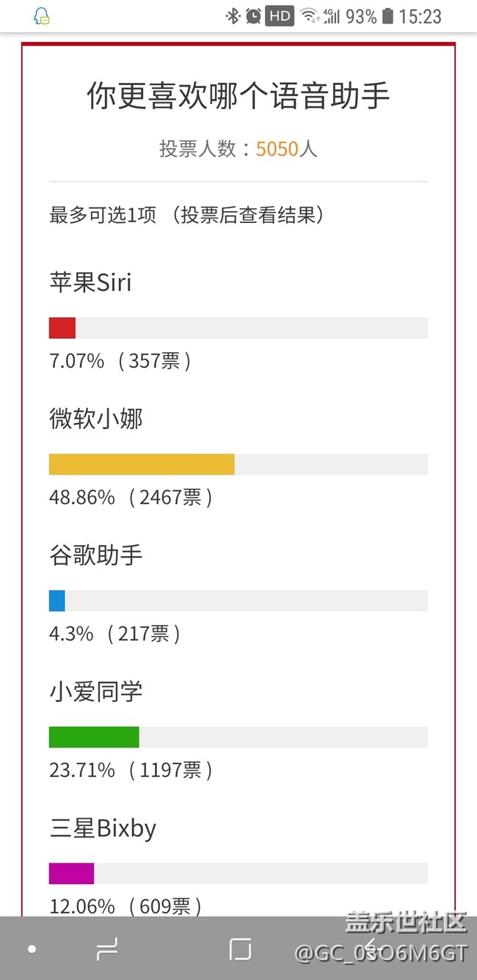Viewport: 477px width, 980px height.
Task: Tap the orange 5050 voter count
Action: pyautogui.click(x=277, y=149)
